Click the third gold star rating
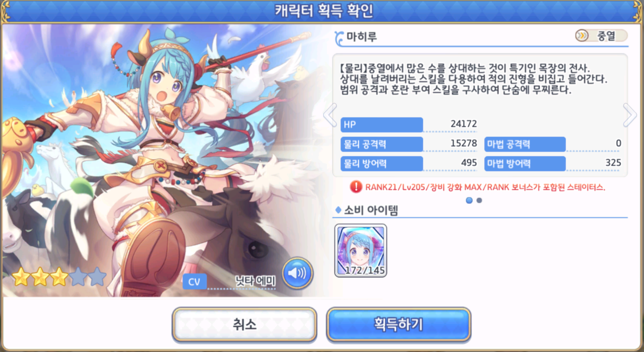Screen dimensions: 644x352 point(59,277)
